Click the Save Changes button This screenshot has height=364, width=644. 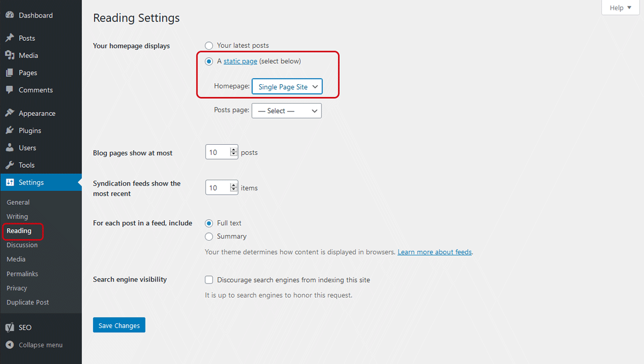click(119, 325)
